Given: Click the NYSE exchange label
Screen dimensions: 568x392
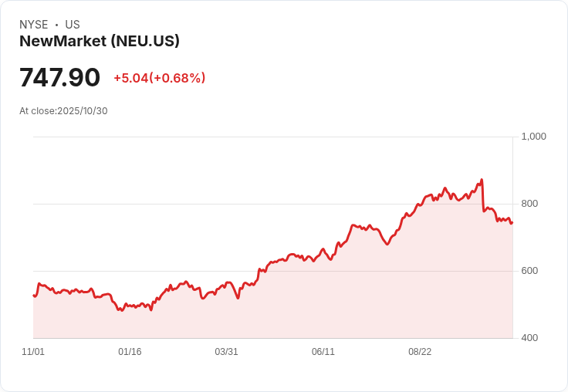Looking at the screenshot, I should pyautogui.click(x=34, y=25).
